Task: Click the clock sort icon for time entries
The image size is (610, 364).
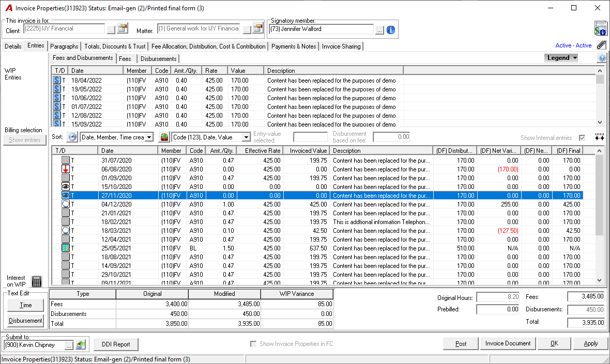Action: tap(72, 137)
